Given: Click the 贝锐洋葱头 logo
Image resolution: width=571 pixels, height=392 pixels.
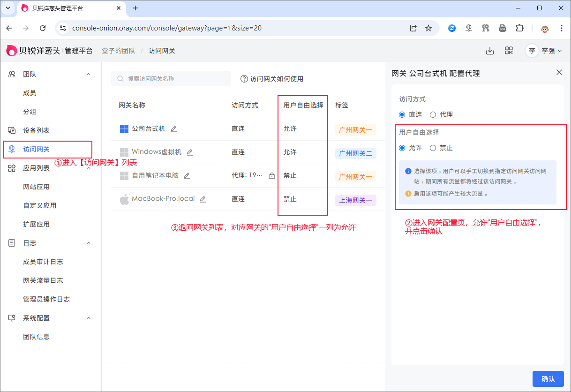Looking at the screenshot, I should tap(33, 51).
